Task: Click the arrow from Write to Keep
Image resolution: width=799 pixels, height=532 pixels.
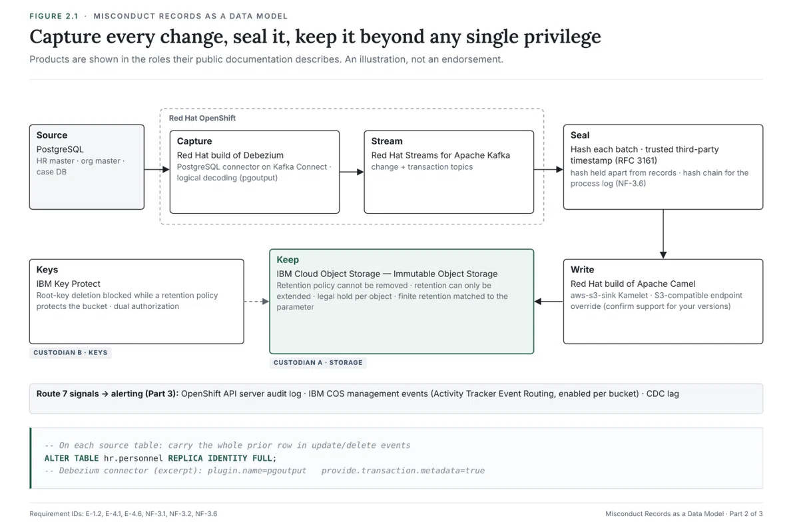Action: point(549,302)
